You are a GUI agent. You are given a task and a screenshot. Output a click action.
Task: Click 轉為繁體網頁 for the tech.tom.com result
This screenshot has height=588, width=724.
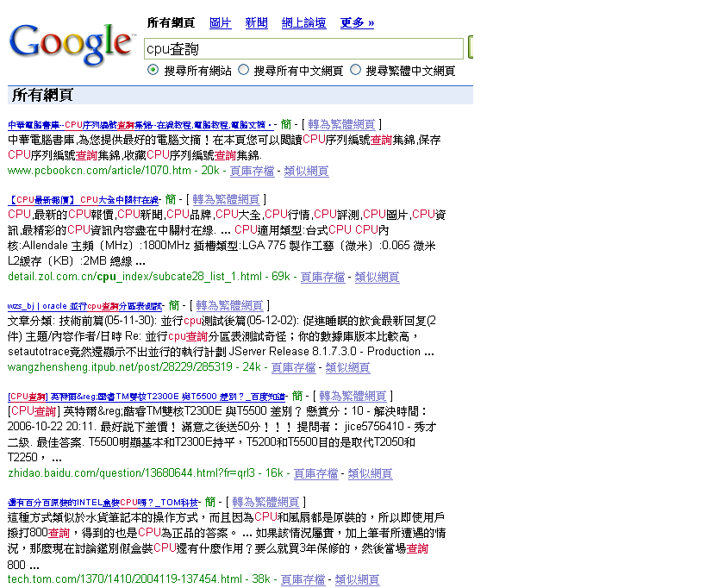click(265, 502)
